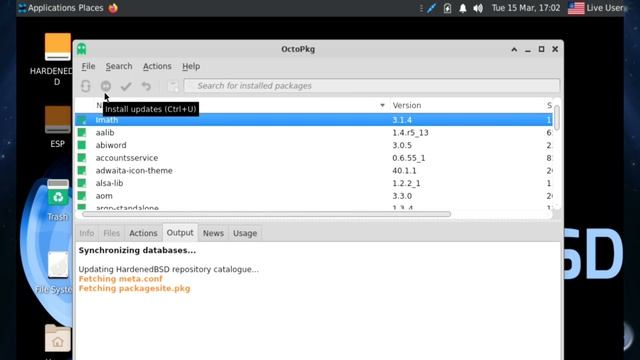The width and height of the screenshot is (640, 360).
Task: Click version 0.6.55_1 cell
Action: [409, 158]
